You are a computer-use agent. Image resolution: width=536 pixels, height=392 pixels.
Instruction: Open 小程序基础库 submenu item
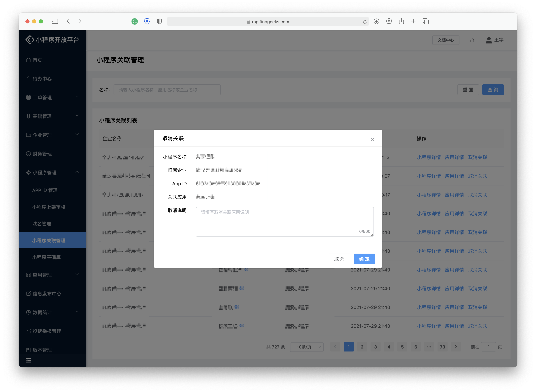pos(52,257)
